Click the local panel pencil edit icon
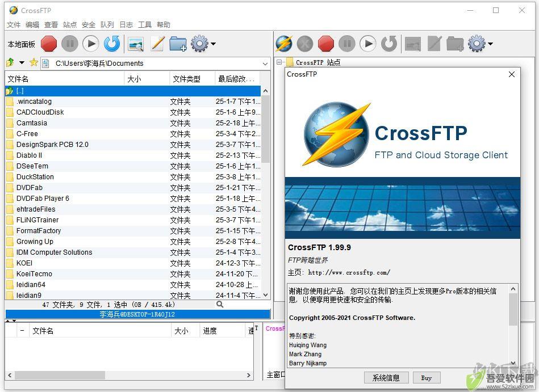Image resolution: width=539 pixels, height=392 pixels. tap(157, 44)
